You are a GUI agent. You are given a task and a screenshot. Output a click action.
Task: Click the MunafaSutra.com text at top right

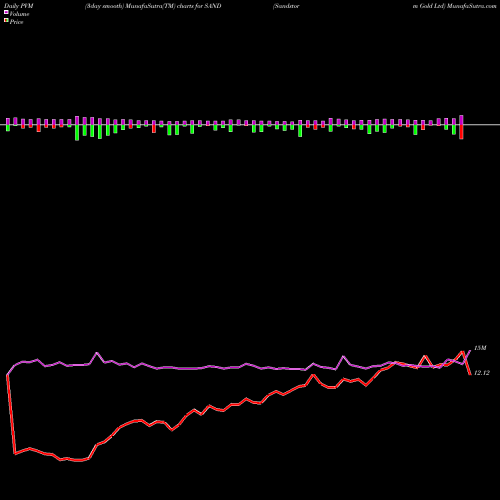[x=472, y=6]
